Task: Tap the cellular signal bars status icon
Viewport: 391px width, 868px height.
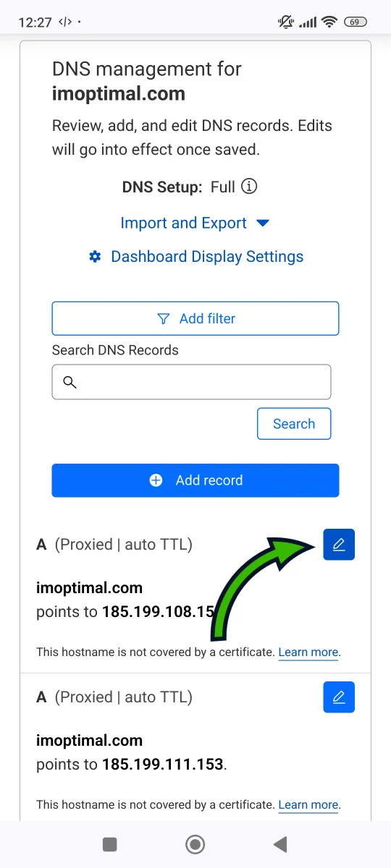Action: tap(308, 22)
